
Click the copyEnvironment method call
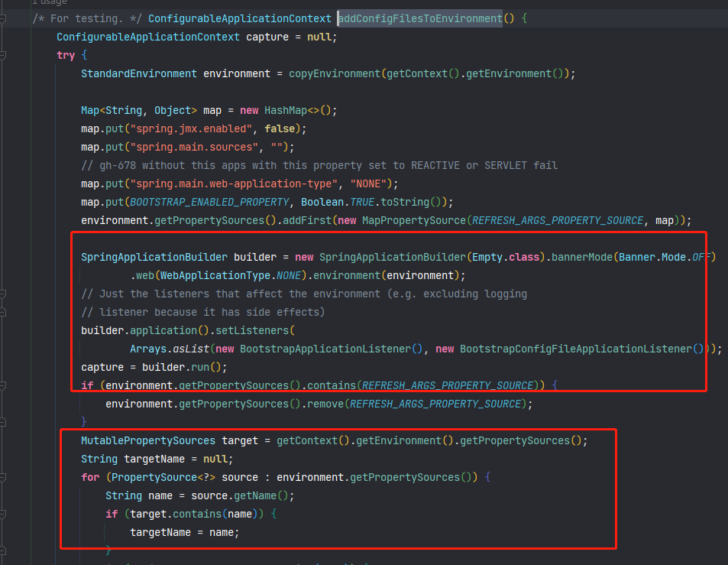335,74
